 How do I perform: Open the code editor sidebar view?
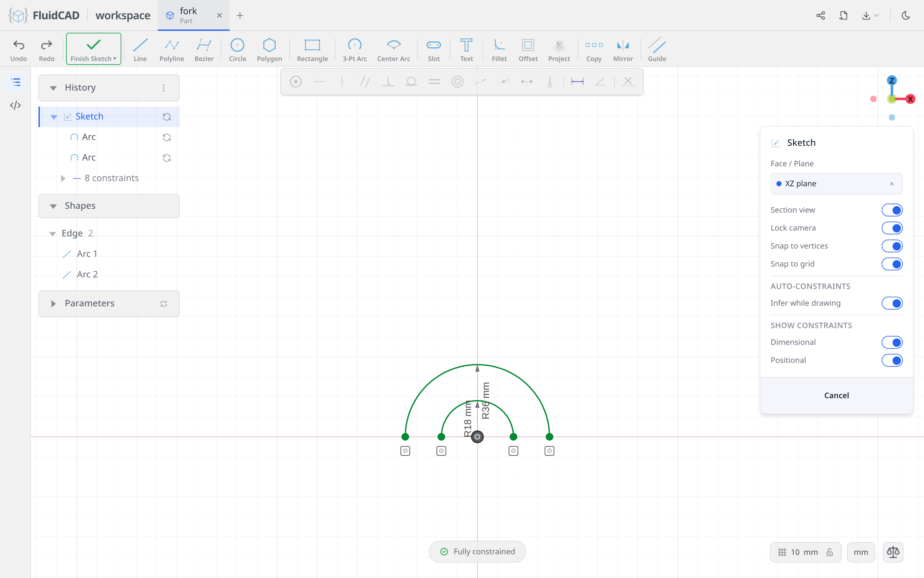[15, 105]
